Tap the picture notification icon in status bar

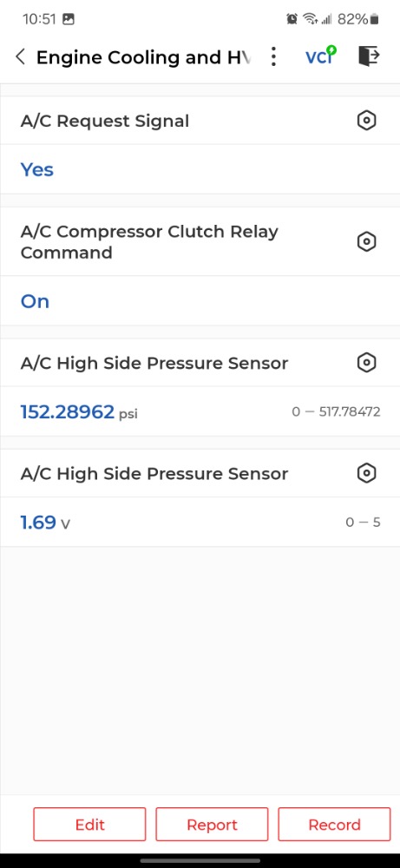click(x=69, y=19)
